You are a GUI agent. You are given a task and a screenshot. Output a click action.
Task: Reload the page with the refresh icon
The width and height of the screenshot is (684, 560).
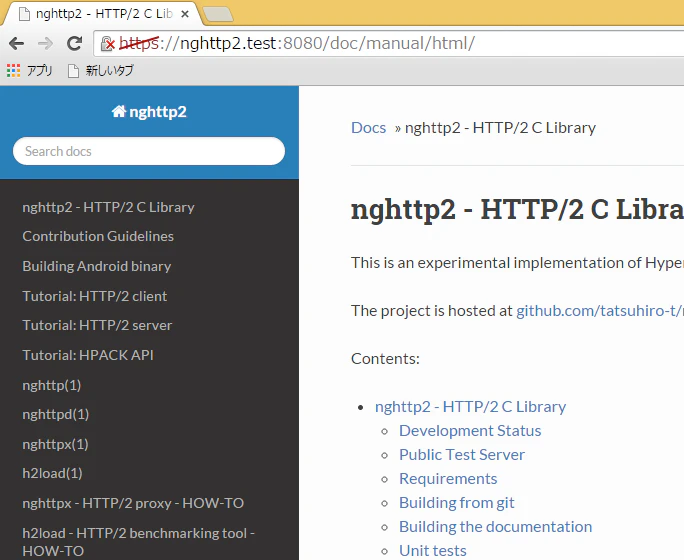(75, 43)
